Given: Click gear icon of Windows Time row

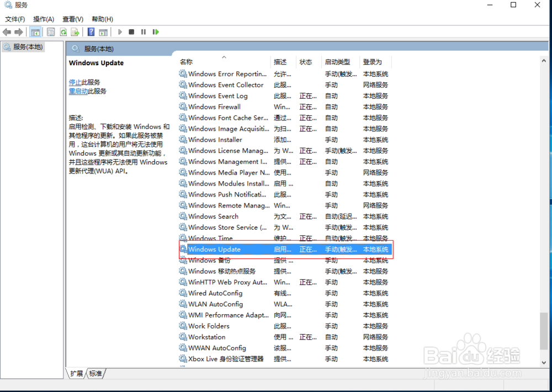Looking at the screenshot, I should pyautogui.click(x=183, y=238).
